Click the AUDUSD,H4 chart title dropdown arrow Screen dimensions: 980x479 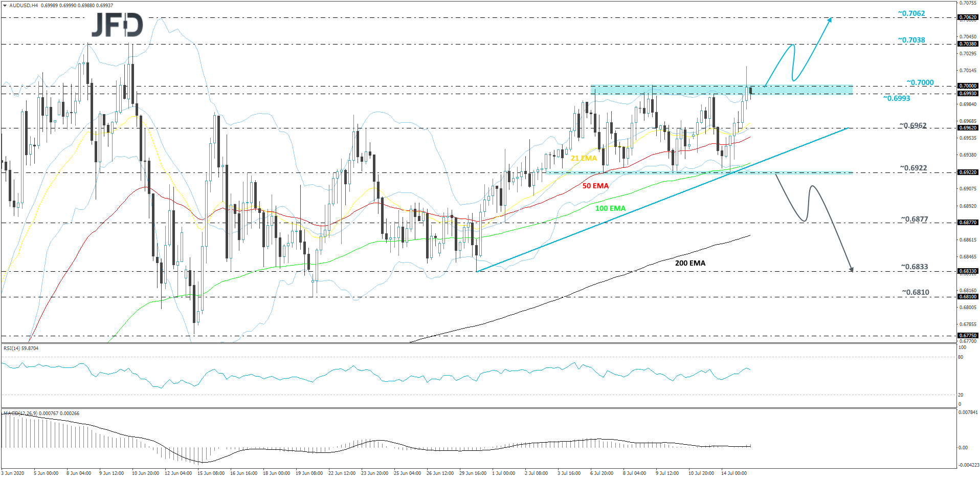[5, 6]
